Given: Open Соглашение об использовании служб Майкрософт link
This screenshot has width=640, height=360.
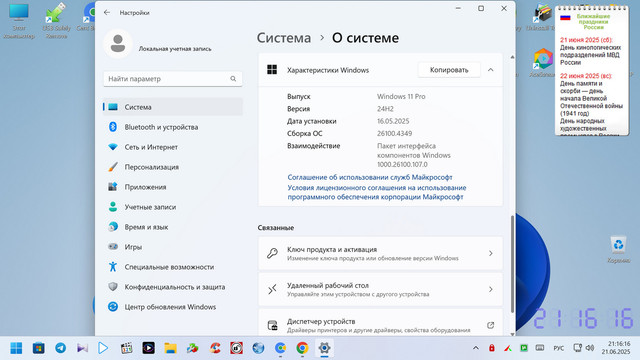Looking at the screenshot, I should click(370, 177).
